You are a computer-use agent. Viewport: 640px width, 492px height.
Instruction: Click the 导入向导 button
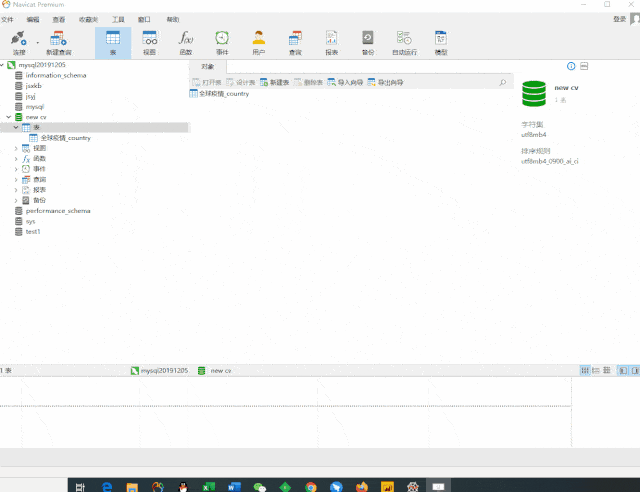[x=345, y=82]
